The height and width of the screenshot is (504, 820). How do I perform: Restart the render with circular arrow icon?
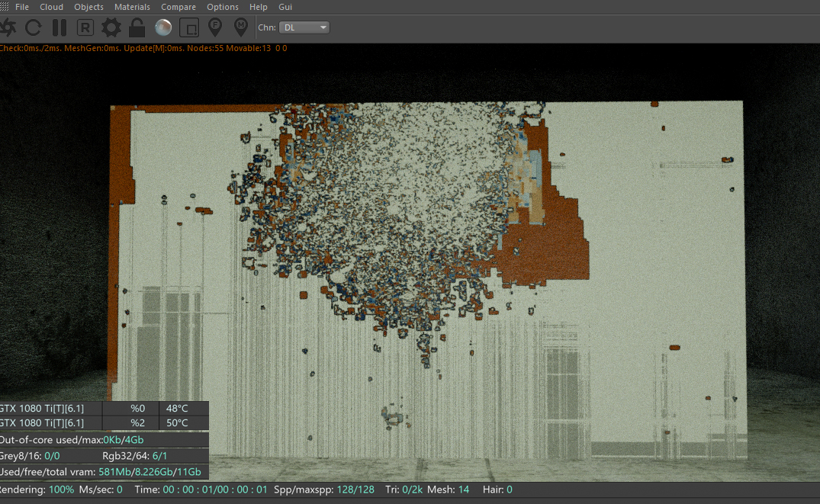click(x=34, y=27)
